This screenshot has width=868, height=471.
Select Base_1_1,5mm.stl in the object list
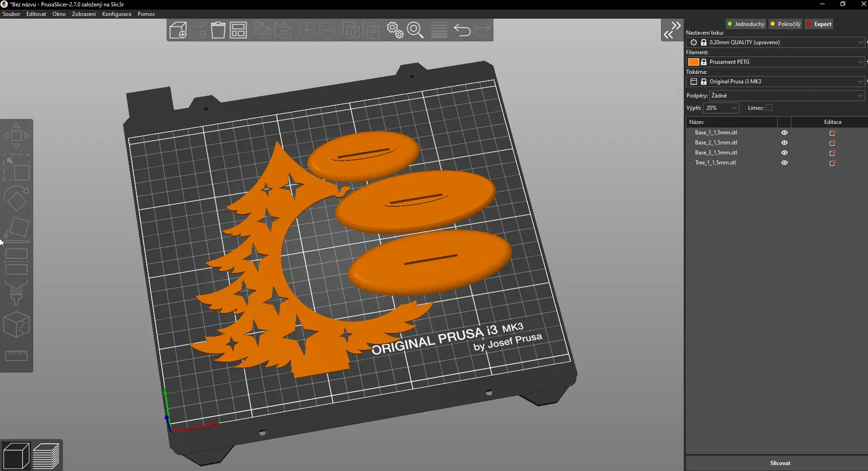[x=716, y=133]
